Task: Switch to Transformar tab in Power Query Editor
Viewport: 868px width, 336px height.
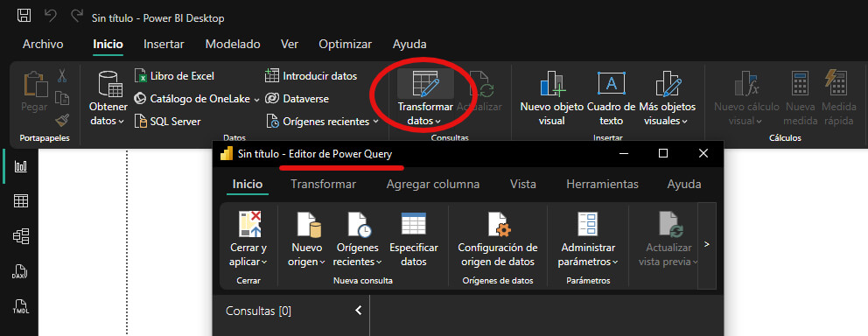Action: 323,185
